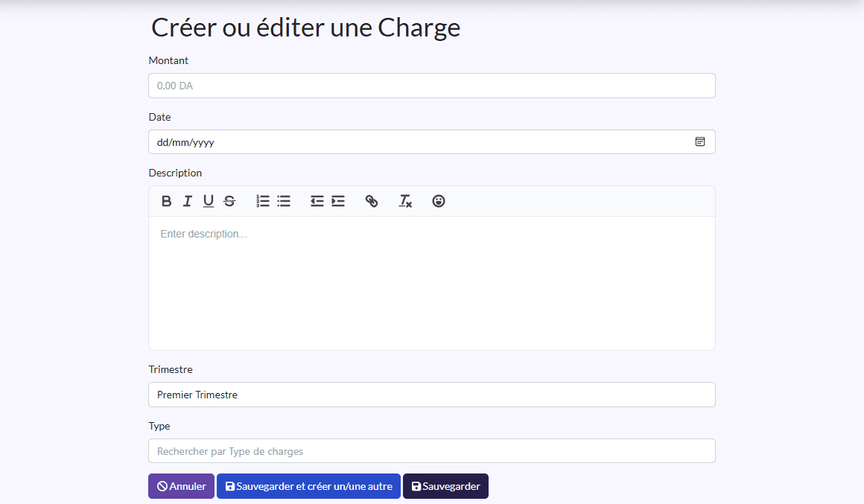Image resolution: width=864 pixels, height=504 pixels.
Task: Decrease indent in description editor
Action: point(317,201)
